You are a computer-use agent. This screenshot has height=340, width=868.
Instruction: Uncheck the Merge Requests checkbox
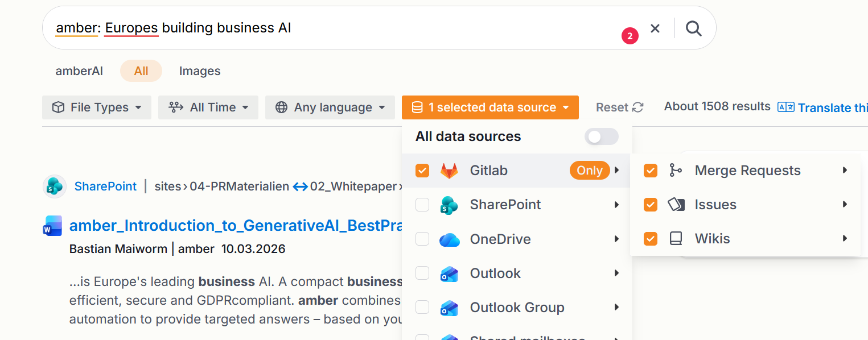coord(651,171)
